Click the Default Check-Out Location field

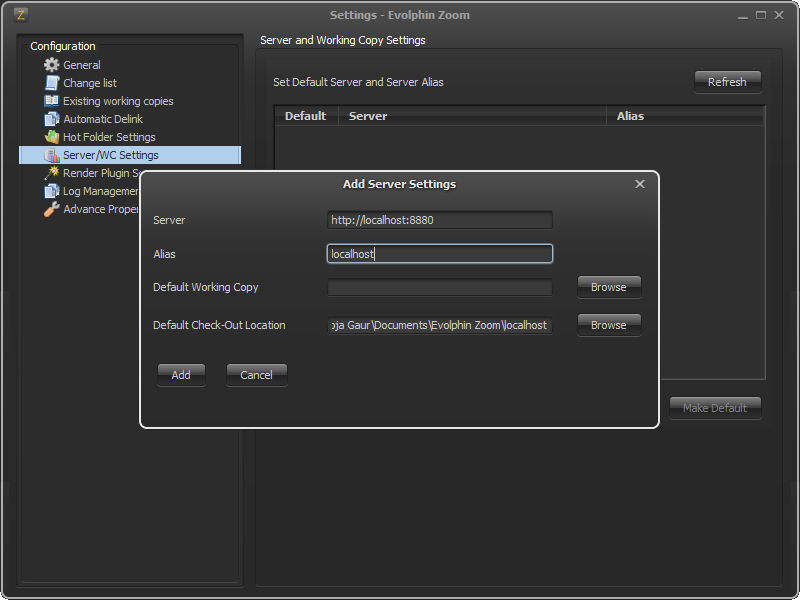[x=440, y=325]
